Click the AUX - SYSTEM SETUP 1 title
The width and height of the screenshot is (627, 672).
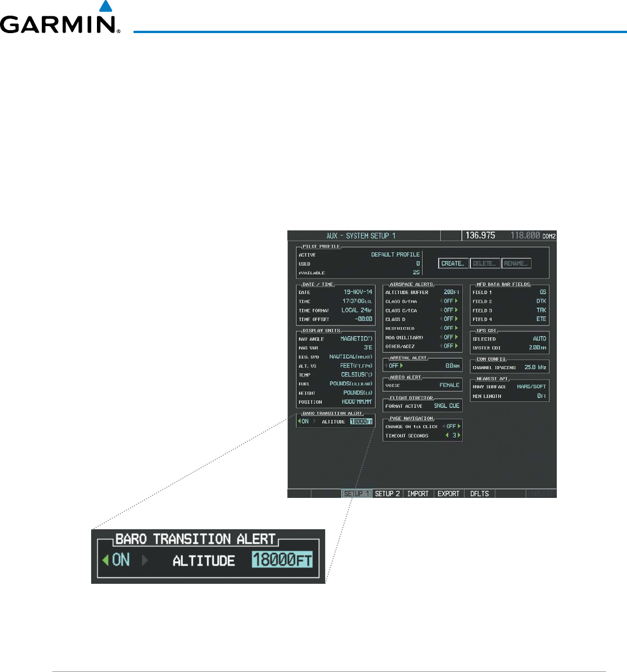[361, 236]
